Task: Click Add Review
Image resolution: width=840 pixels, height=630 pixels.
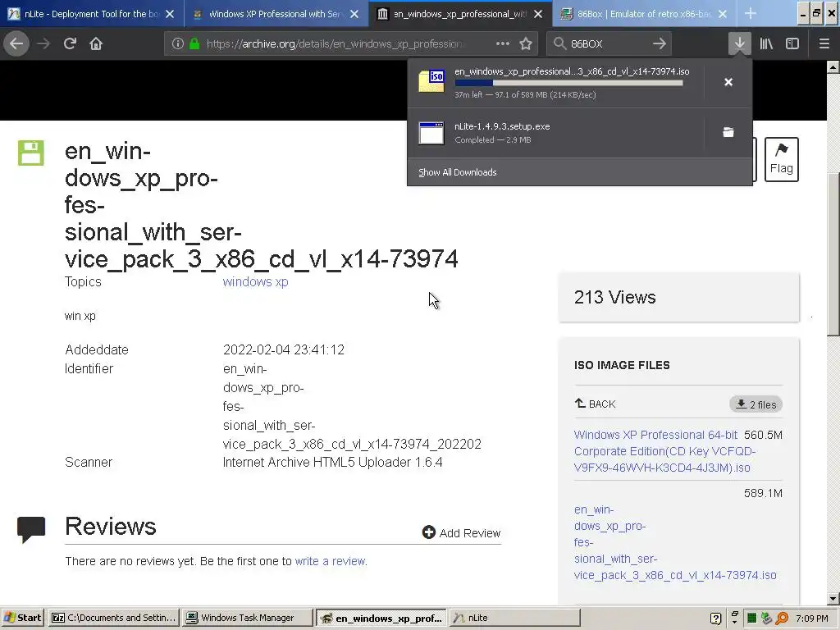Action: click(461, 532)
